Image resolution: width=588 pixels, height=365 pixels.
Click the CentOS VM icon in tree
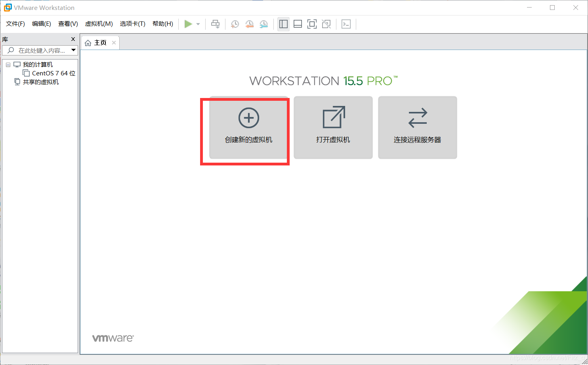coord(26,73)
